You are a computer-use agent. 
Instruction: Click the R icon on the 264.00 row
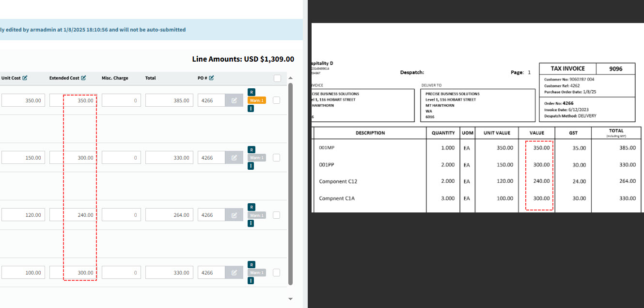251,207
